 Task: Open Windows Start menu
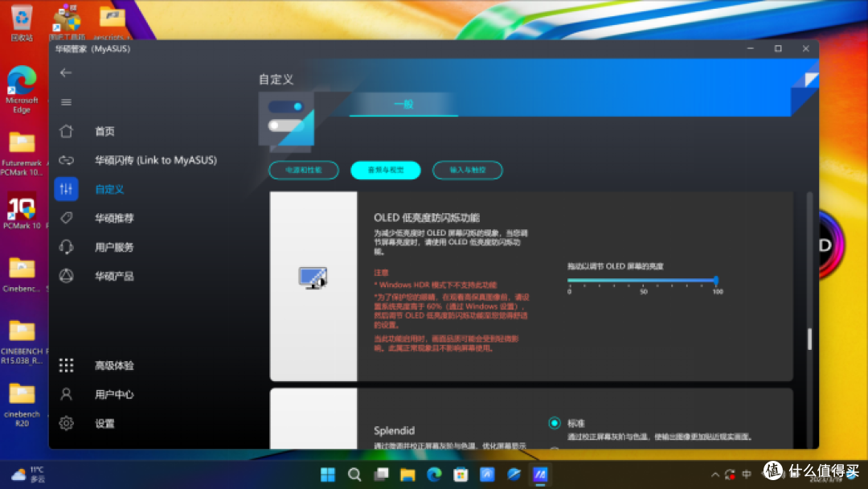point(328,475)
